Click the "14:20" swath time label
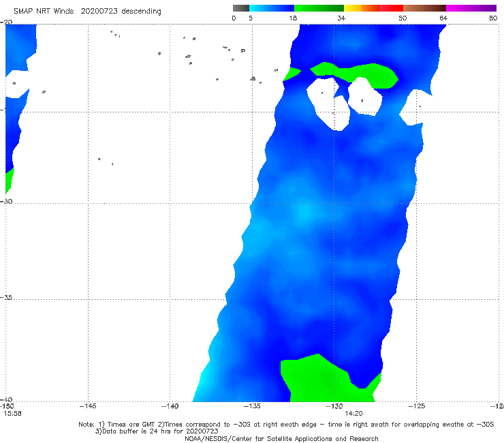Screen dimensions: 504x443 tap(353, 414)
